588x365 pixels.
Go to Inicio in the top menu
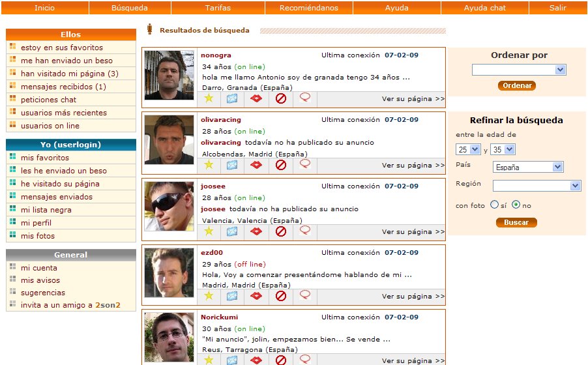pyautogui.click(x=44, y=8)
